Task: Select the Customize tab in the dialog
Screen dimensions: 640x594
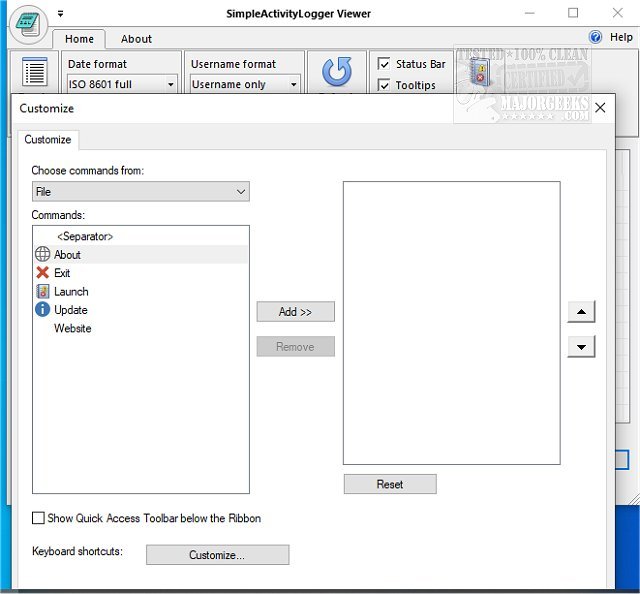Action: [x=48, y=140]
